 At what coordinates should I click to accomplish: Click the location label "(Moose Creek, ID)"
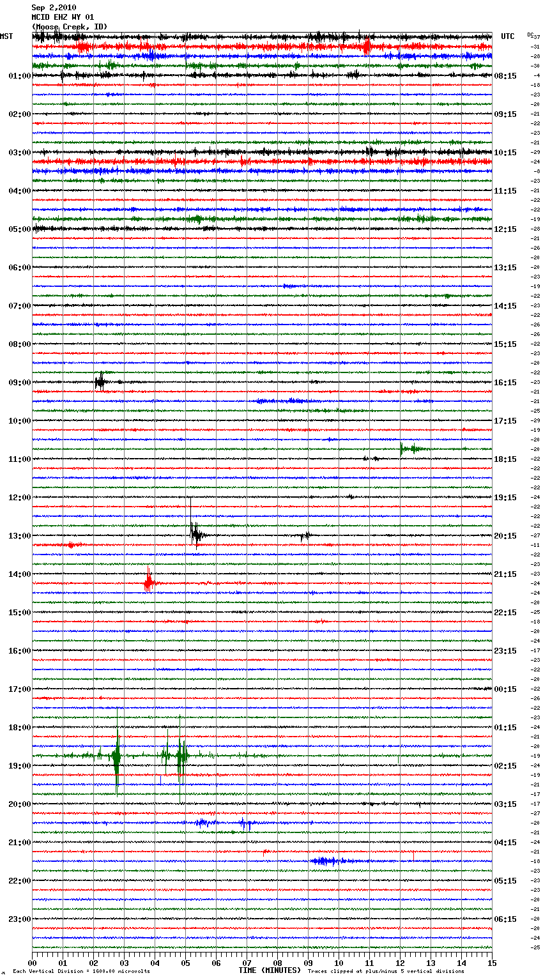click(x=70, y=27)
